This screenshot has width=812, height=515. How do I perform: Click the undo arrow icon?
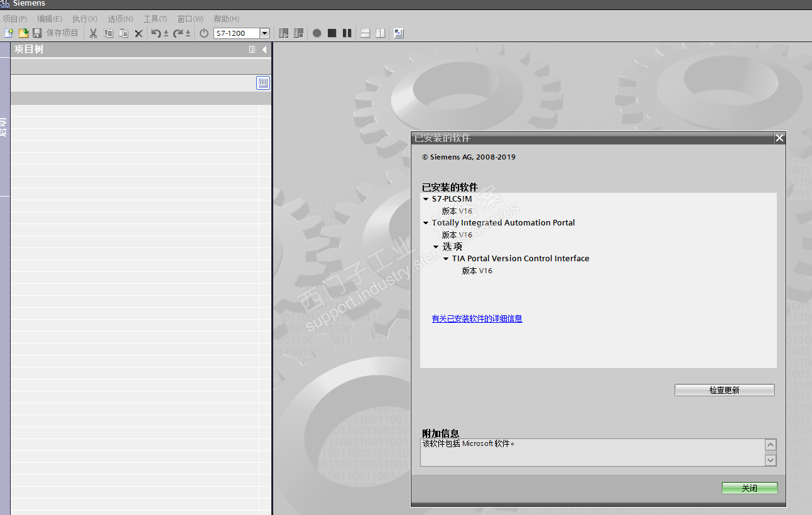click(x=156, y=33)
